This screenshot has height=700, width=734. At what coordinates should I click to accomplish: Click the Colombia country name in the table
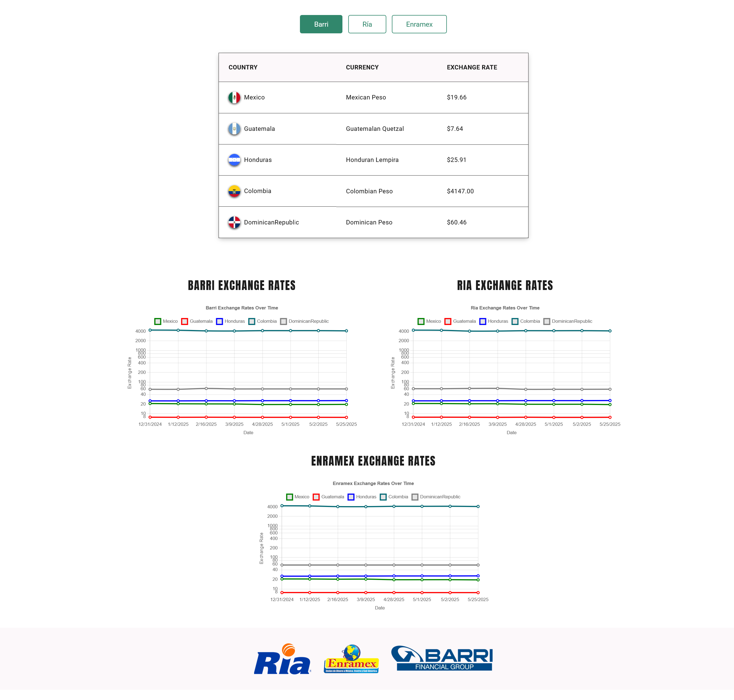coord(257,191)
